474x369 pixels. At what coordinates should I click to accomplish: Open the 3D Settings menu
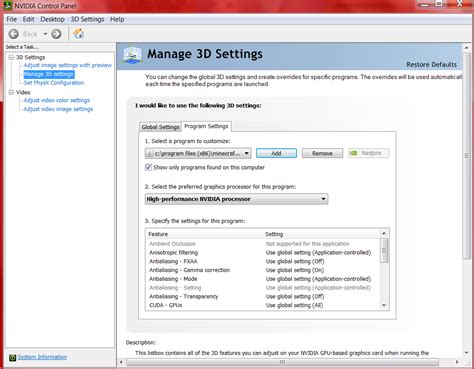[87, 19]
